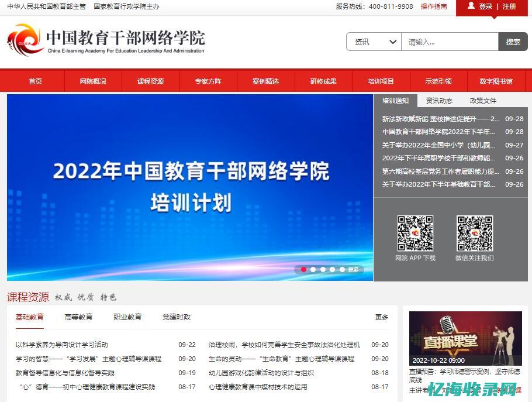532x402 pixels.
Task: Open 研修成果 navigation item
Action: tap(323, 81)
